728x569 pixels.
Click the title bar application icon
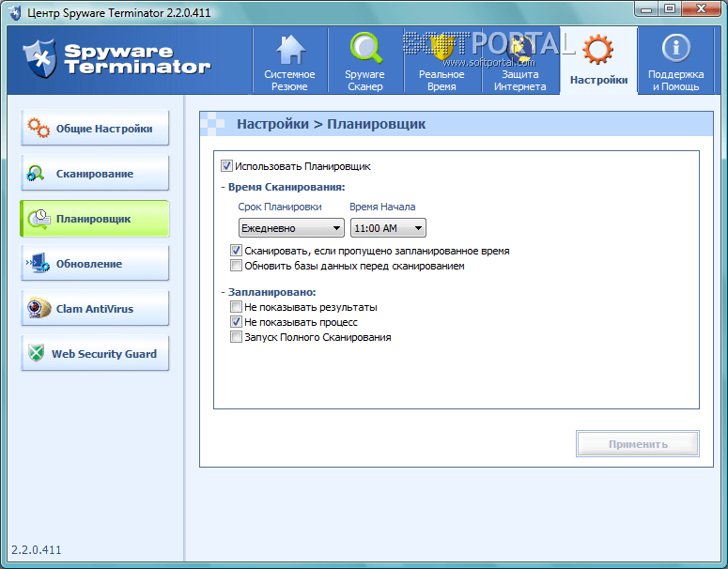(15, 12)
